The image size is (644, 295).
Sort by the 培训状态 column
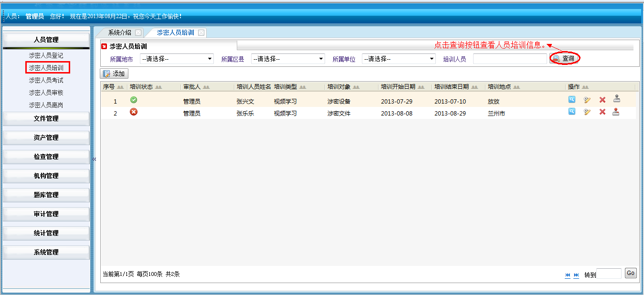[146, 87]
